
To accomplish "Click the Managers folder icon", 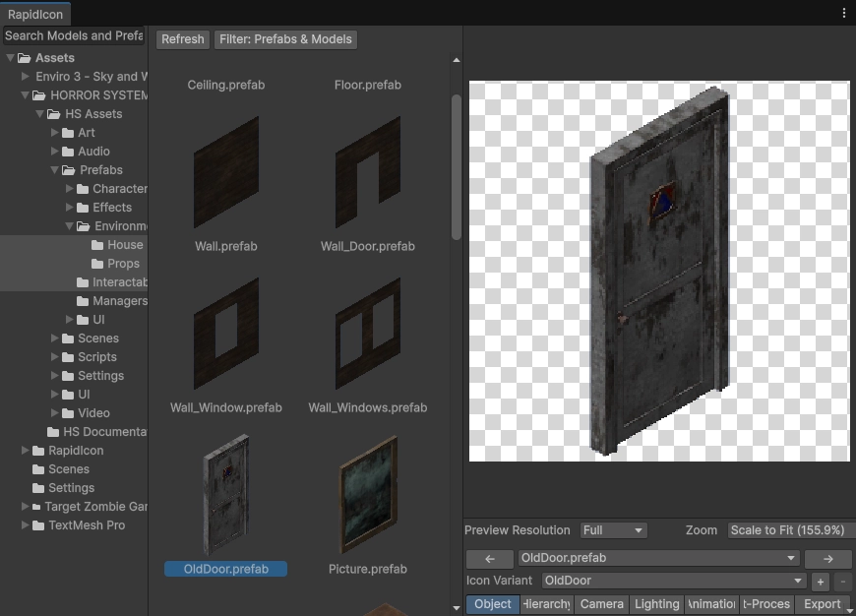I will [83, 301].
